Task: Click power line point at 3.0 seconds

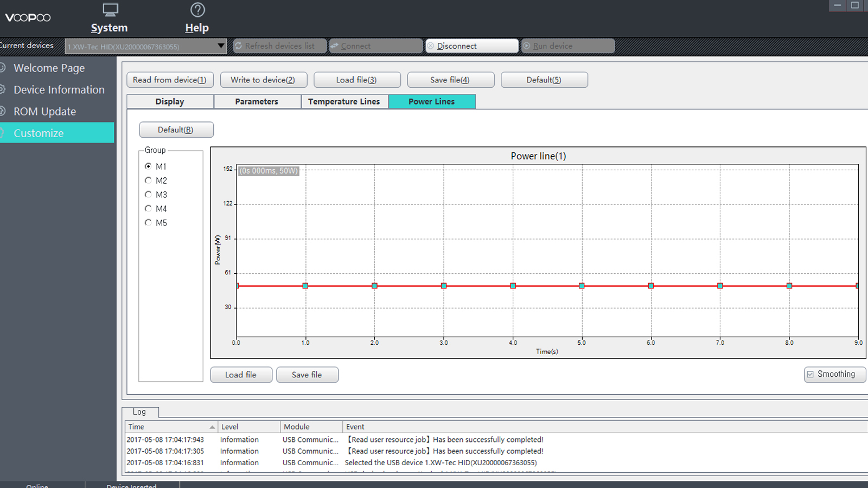Action: click(444, 286)
